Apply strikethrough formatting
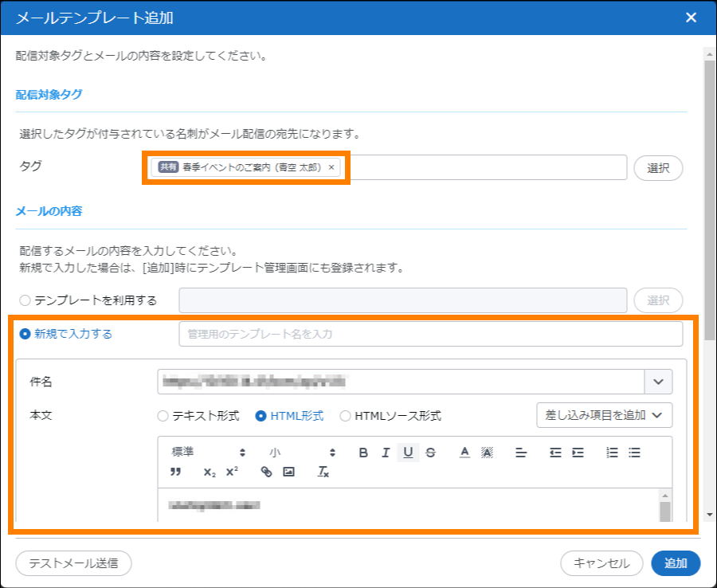Image resolution: width=717 pixels, height=588 pixels. click(x=431, y=453)
